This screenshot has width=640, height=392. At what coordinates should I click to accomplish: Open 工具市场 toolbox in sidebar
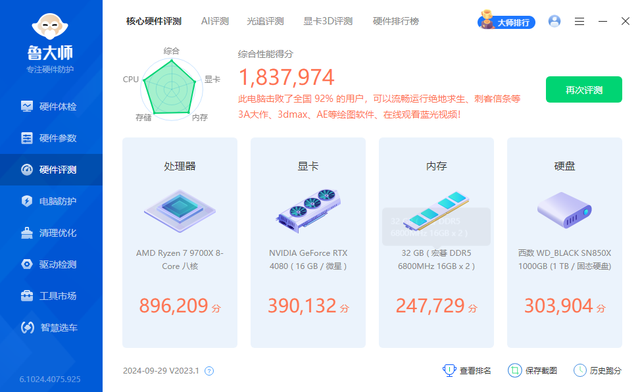click(27, 296)
